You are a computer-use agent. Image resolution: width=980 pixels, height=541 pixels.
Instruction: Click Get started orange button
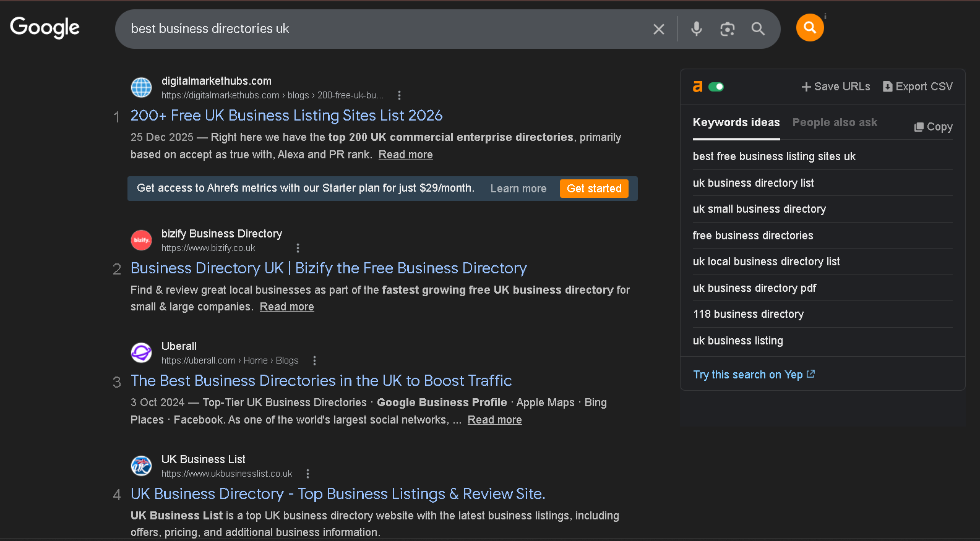point(594,189)
